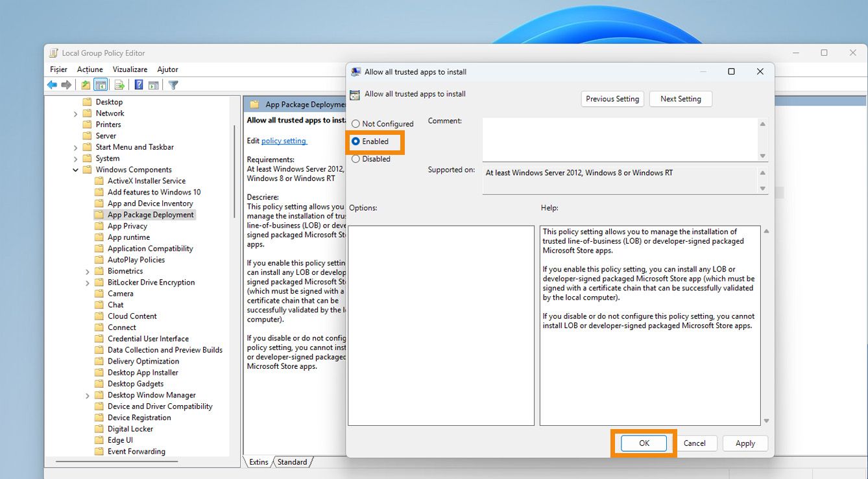Switch to the Standard tab
The image size is (868, 479).
tap(292, 462)
